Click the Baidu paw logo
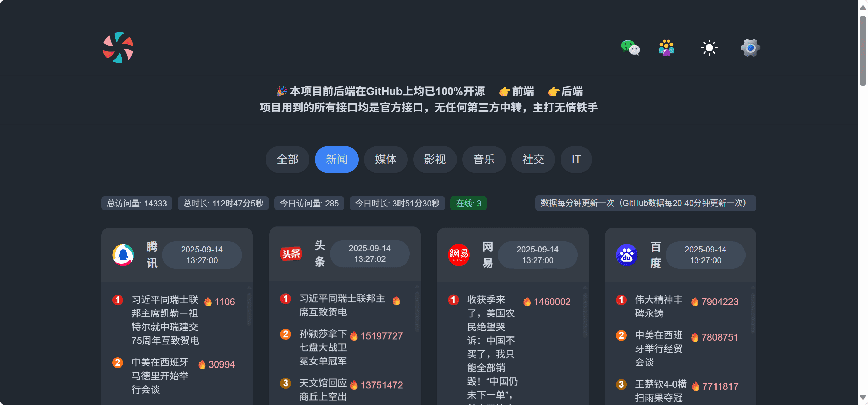 pyautogui.click(x=627, y=255)
